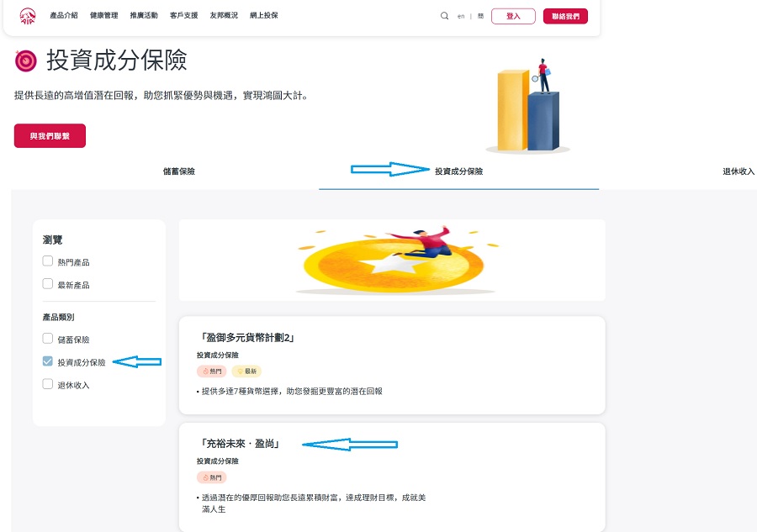Uncheck the 投資成分保險 checkbox

pos(48,361)
